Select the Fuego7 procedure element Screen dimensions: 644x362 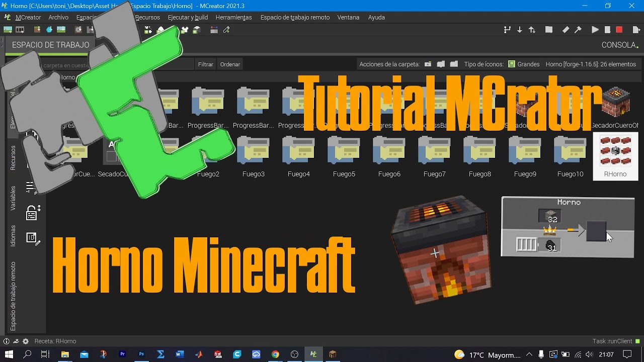(x=434, y=157)
